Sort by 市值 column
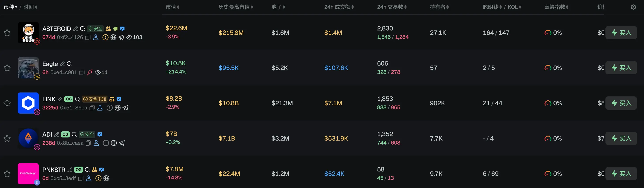Screen dimensions: 644x188 (x=172, y=7)
